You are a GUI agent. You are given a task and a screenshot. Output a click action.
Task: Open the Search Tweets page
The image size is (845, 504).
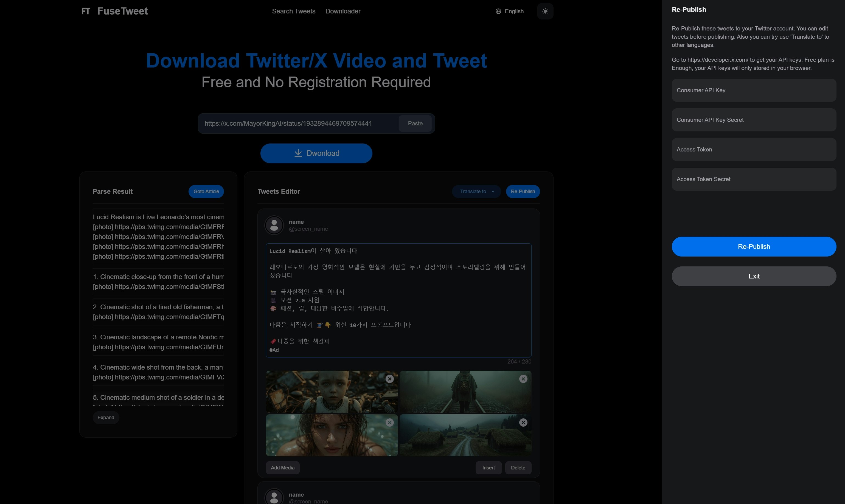(293, 11)
